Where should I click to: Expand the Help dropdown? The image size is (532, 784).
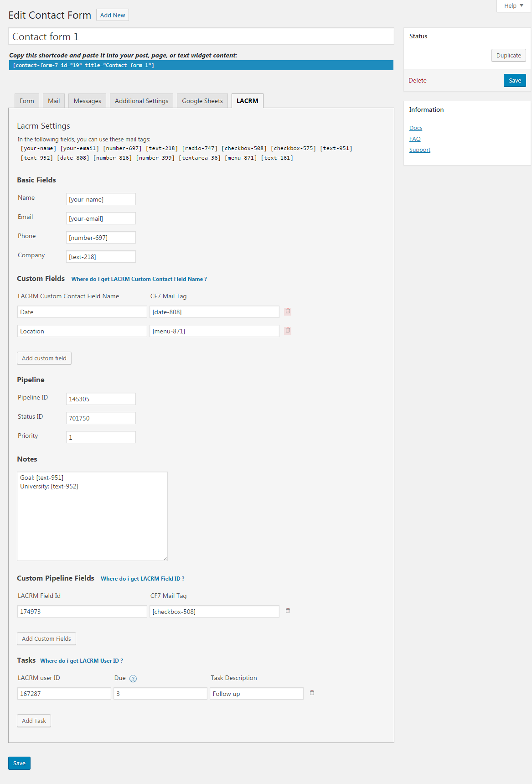coord(513,6)
